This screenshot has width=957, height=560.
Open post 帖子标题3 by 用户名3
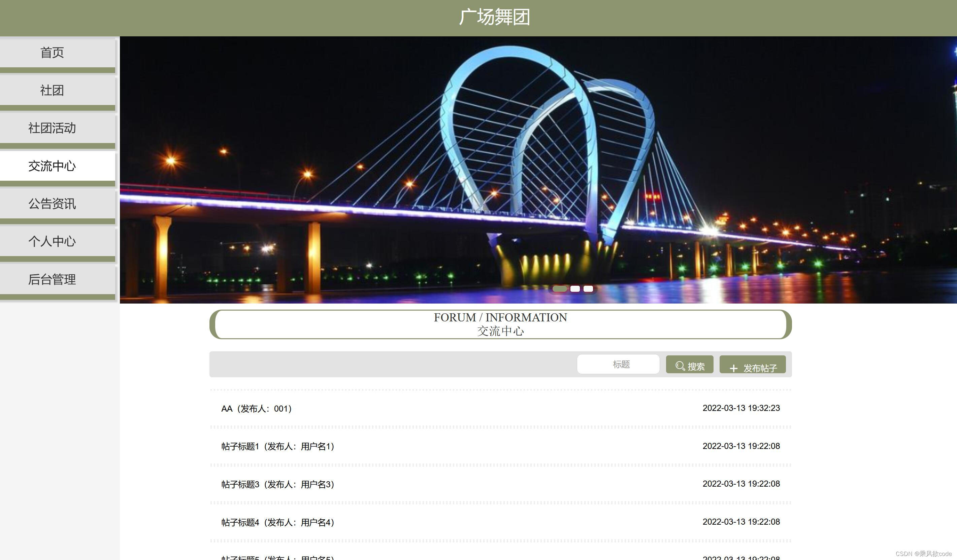coord(277,485)
